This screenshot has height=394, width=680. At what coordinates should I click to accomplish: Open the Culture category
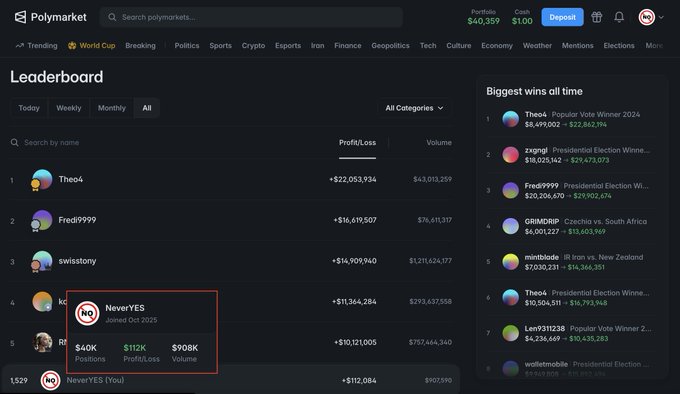459,46
